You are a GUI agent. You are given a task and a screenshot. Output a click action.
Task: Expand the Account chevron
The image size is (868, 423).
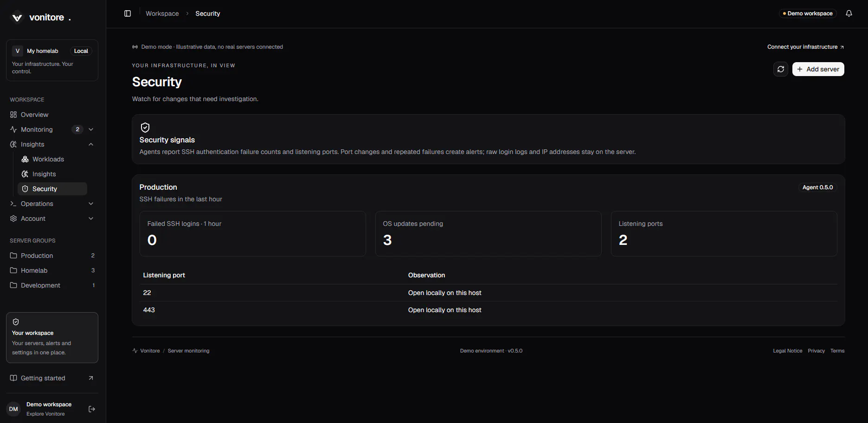[91, 218]
